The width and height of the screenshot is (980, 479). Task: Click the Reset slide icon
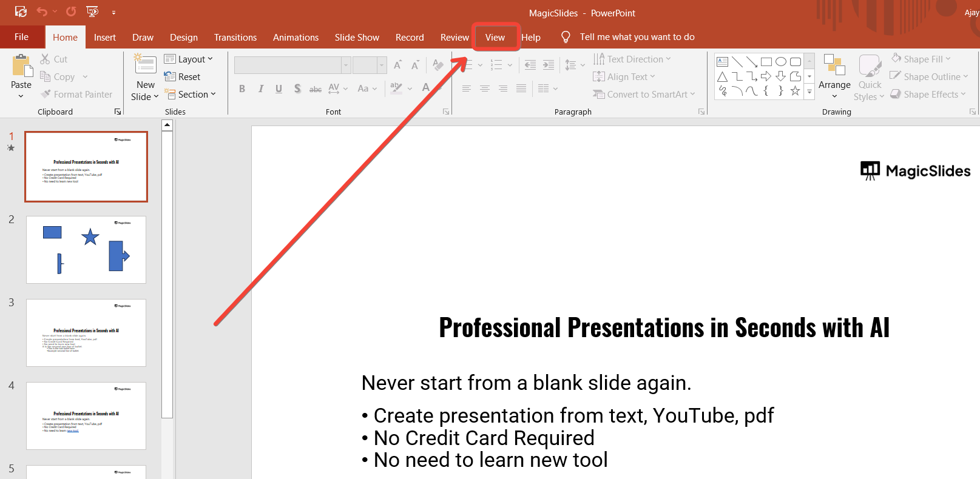[170, 77]
